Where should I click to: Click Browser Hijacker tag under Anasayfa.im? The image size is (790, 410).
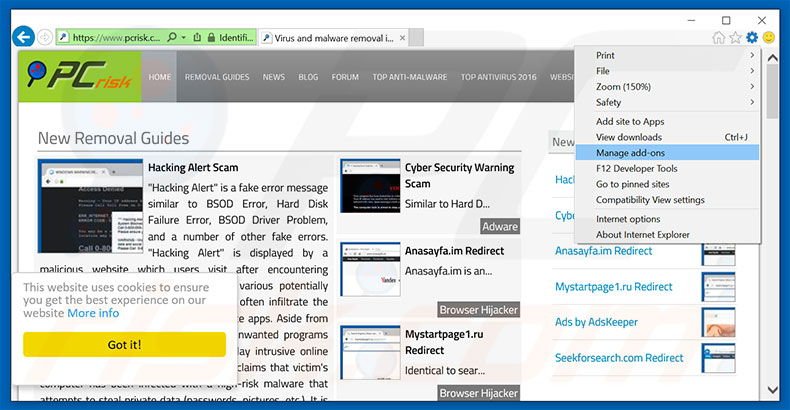coord(478,310)
